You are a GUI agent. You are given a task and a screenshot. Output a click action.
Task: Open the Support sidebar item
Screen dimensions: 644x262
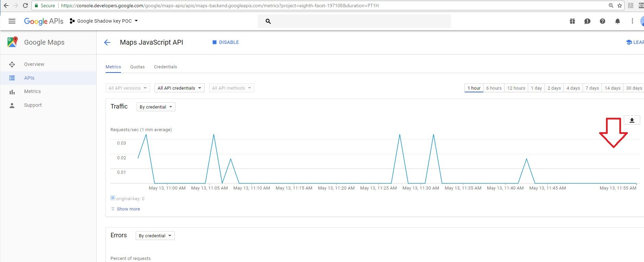48,105
